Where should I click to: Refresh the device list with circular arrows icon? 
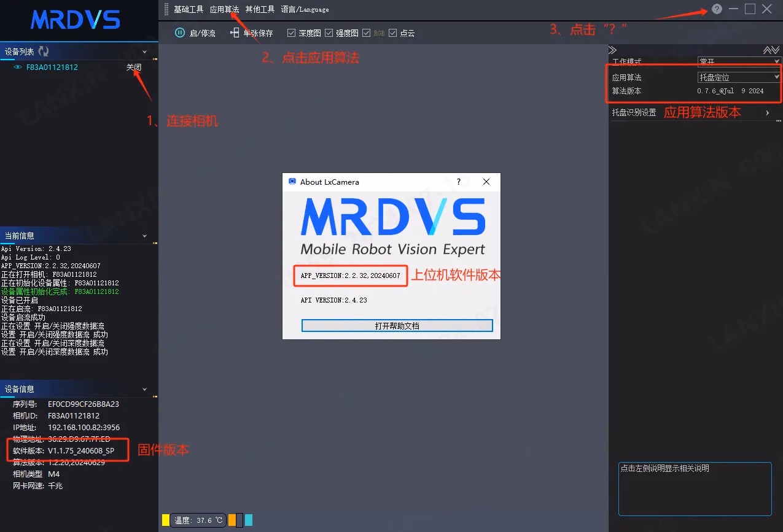[x=44, y=52]
